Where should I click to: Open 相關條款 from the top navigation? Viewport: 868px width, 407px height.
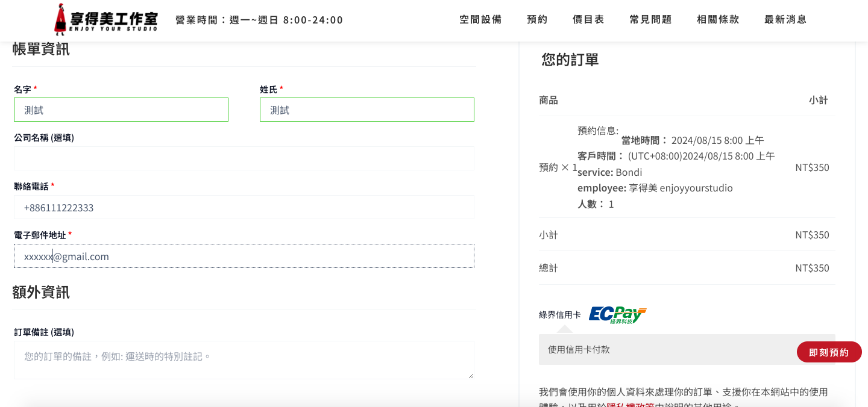pyautogui.click(x=718, y=19)
